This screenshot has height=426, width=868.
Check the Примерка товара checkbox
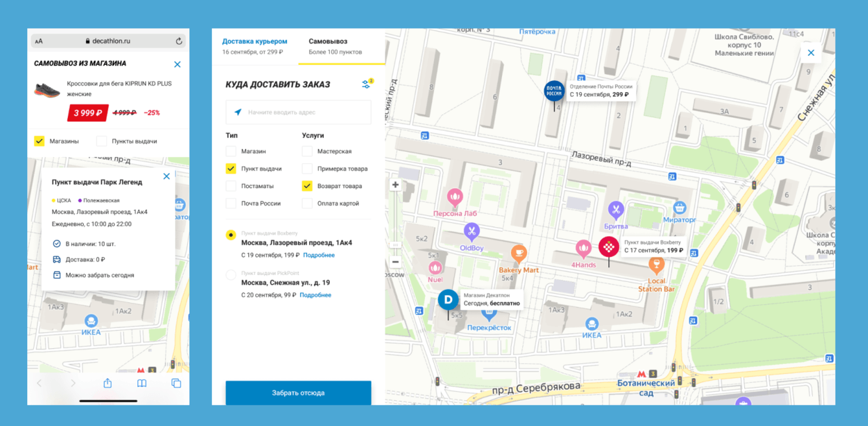pos(307,169)
